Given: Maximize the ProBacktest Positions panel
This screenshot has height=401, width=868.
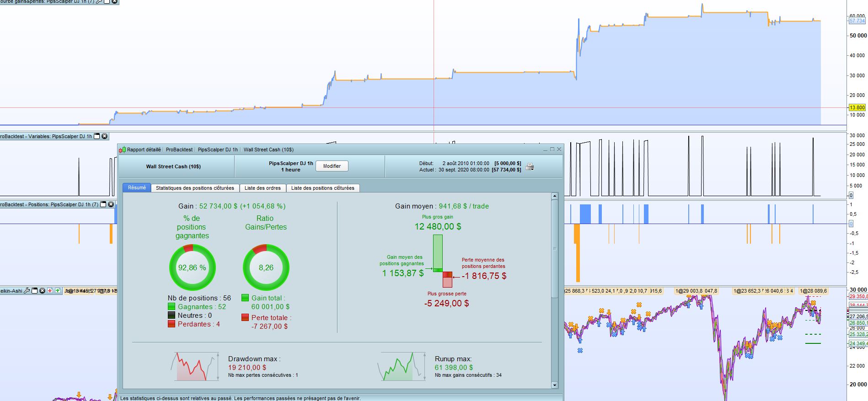Looking at the screenshot, I should click(x=103, y=204).
